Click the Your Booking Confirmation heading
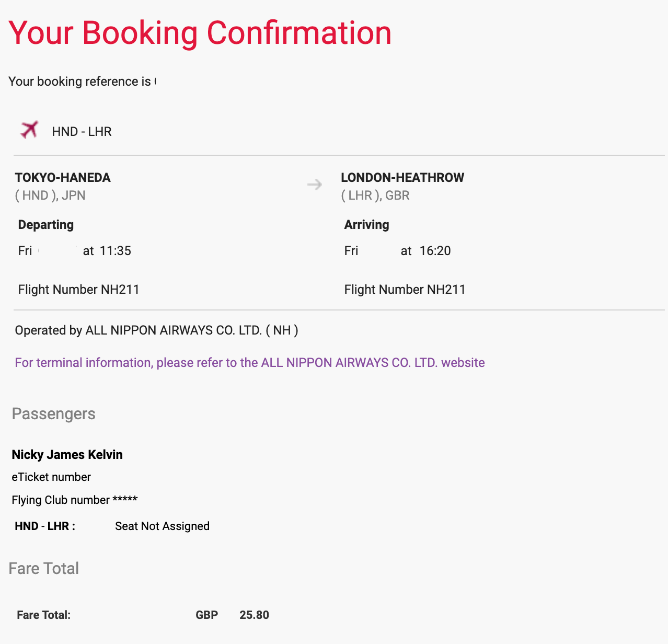The width and height of the screenshot is (668, 644). coord(200,33)
